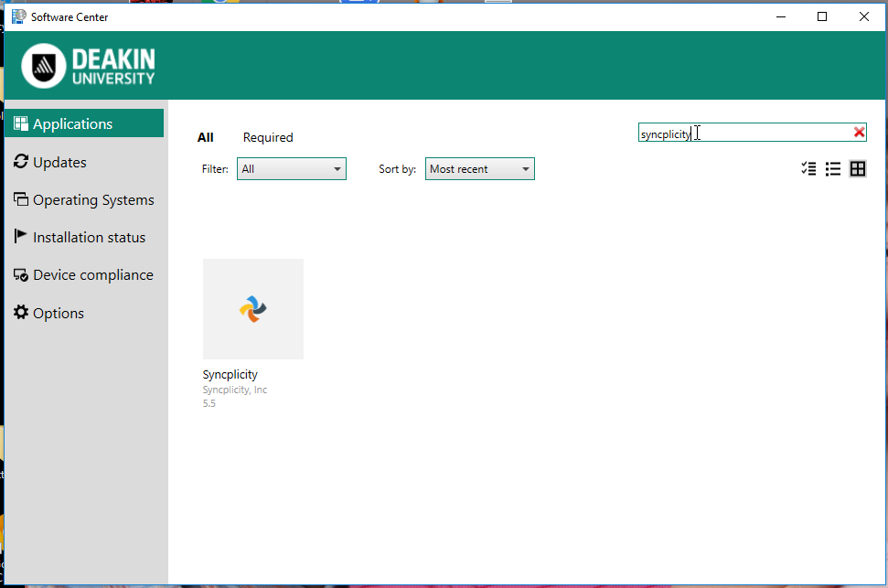Open the Syncplicity app tile thumbnail
Screen dimensions: 888x588
[253, 309]
